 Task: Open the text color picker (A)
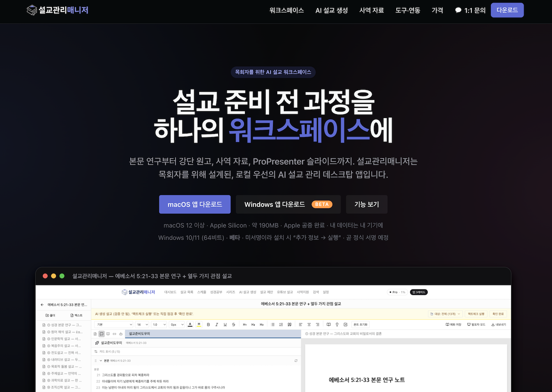tap(190, 324)
